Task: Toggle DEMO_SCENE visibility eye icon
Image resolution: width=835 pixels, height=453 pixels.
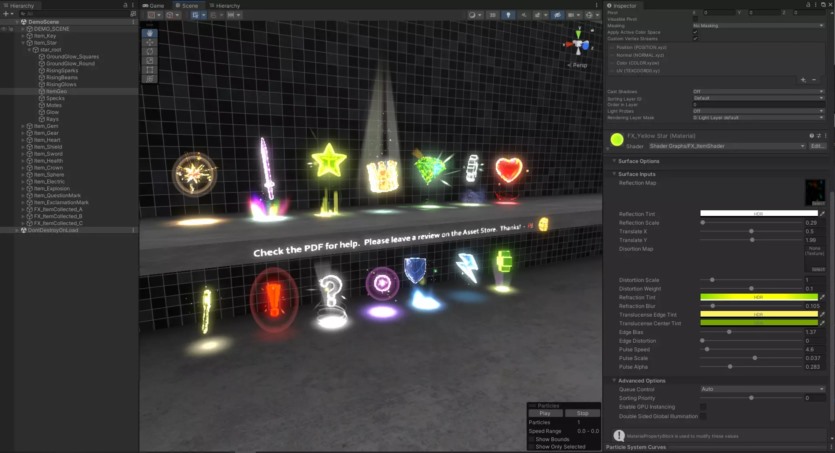Action: [x=4, y=29]
